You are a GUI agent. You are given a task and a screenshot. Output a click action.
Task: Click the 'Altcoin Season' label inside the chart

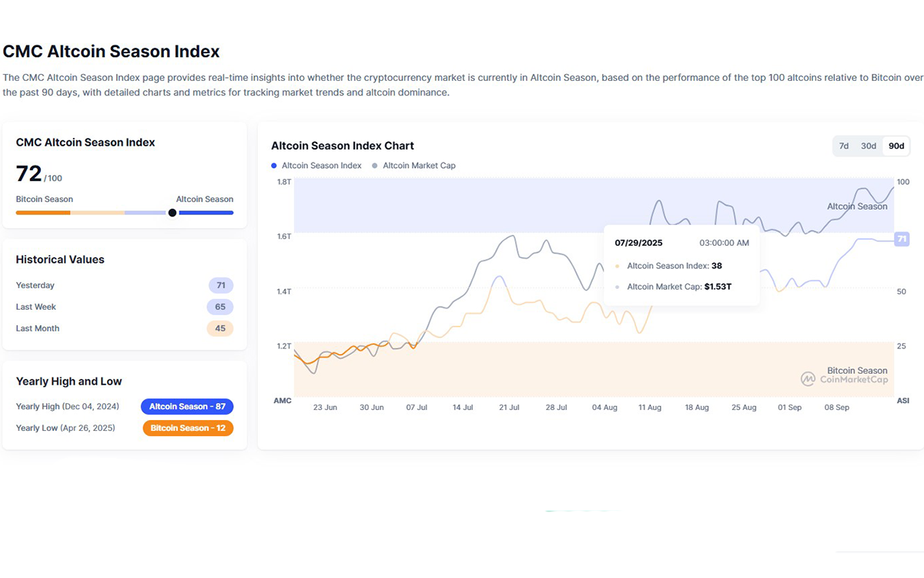[x=857, y=207]
